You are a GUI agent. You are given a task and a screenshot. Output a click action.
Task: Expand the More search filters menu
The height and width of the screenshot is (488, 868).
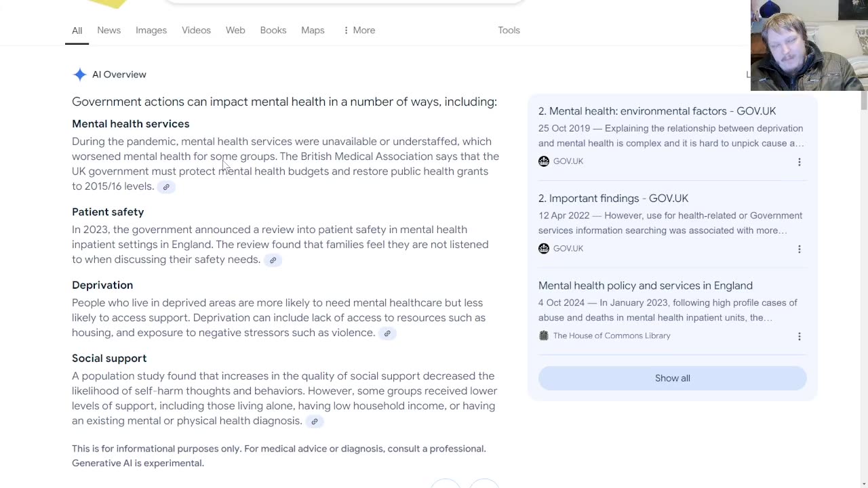click(359, 30)
